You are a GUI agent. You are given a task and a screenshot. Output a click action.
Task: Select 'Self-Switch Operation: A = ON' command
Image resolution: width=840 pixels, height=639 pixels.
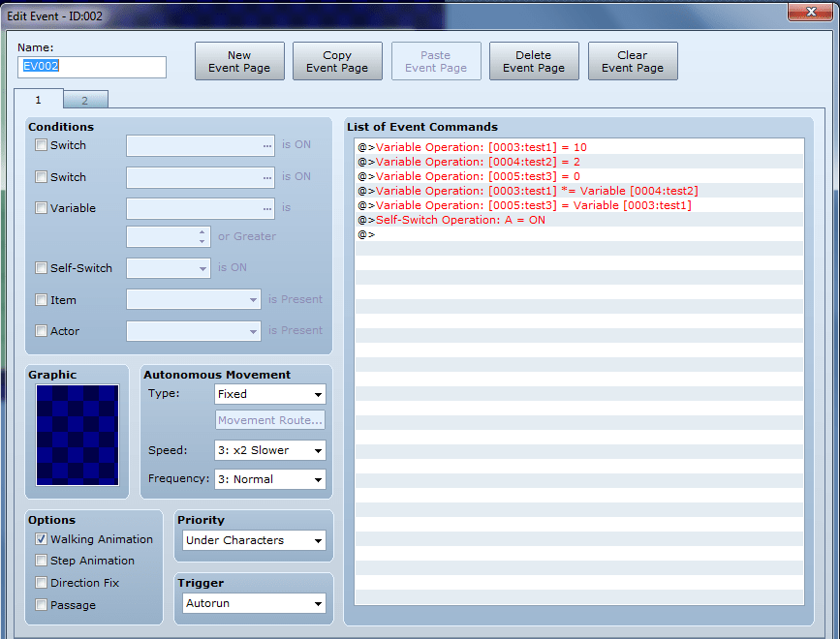(x=579, y=220)
